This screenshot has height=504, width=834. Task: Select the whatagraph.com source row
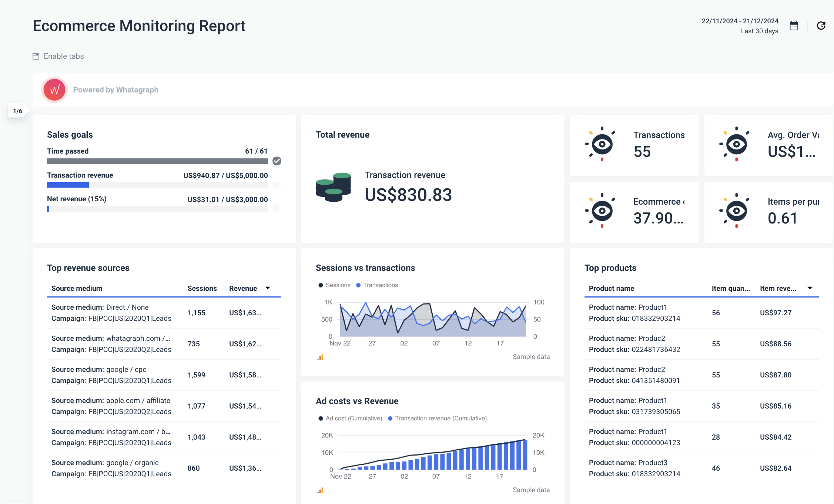(x=164, y=344)
